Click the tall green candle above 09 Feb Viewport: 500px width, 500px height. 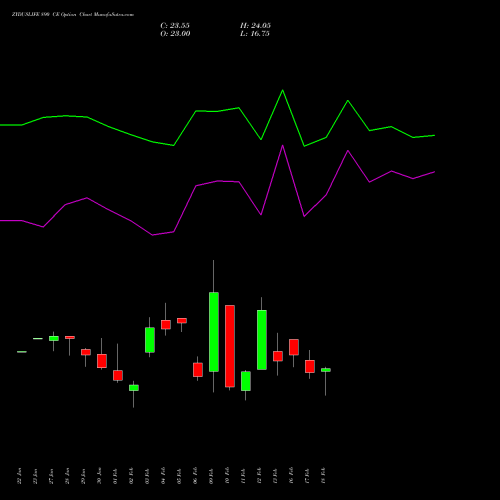(214, 332)
